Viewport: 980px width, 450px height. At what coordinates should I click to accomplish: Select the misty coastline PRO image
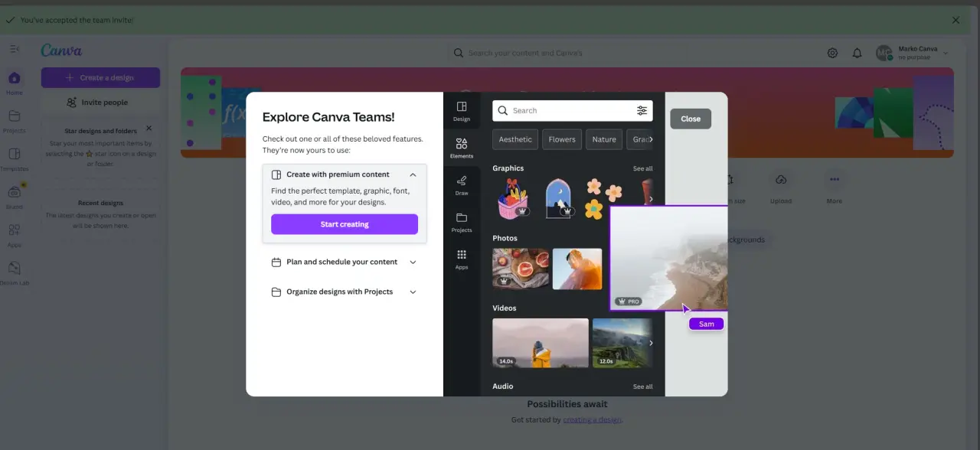[668, 258]
